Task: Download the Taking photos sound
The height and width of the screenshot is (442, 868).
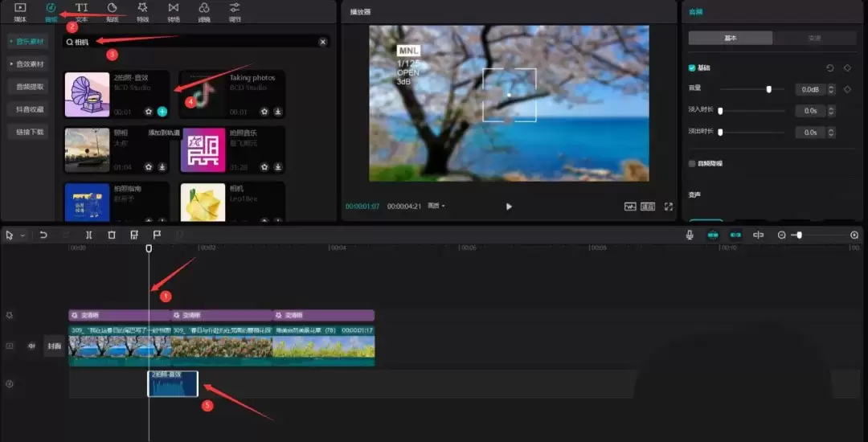Action: click(278, 111)
